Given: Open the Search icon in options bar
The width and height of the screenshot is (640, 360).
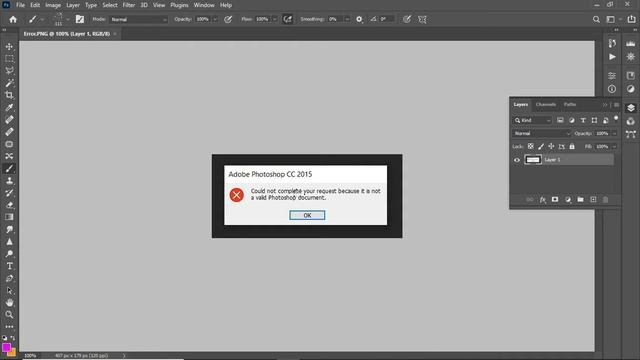Looking at the screenshot, I should click(596, 19).
